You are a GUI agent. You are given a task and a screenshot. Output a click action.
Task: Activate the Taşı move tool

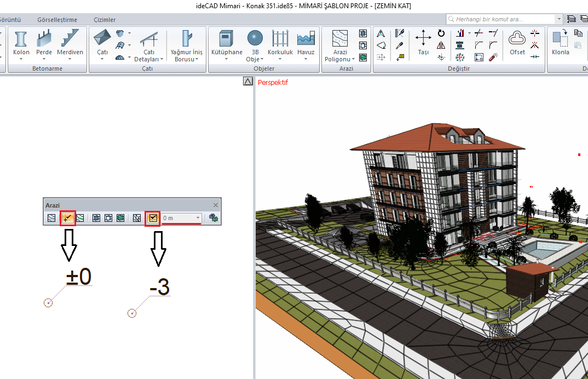423,43
